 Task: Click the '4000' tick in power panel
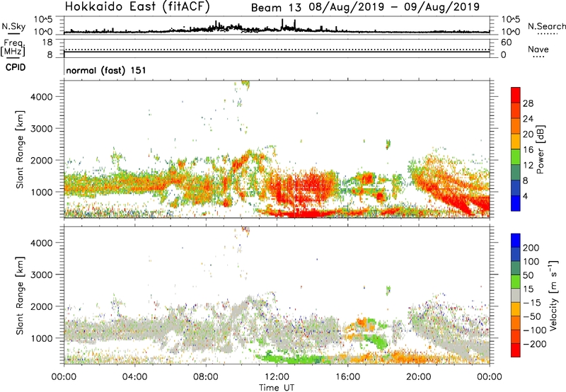point(42,97)
